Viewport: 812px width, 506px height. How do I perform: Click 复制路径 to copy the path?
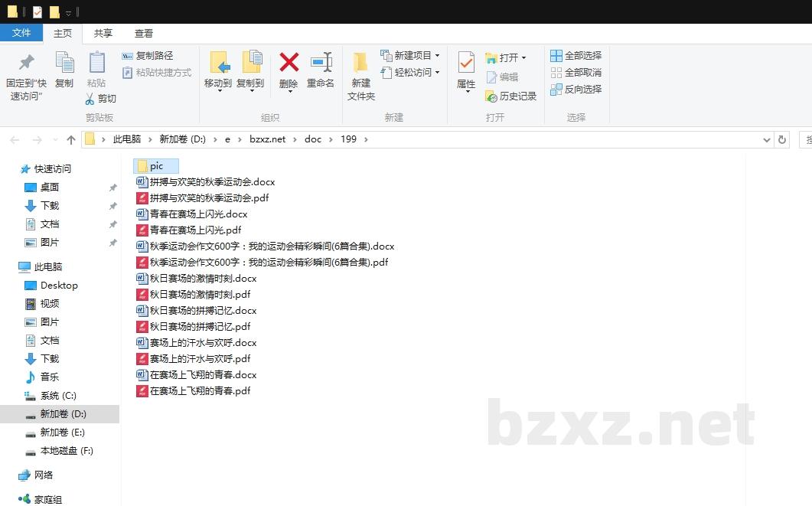tap(150, 56)
